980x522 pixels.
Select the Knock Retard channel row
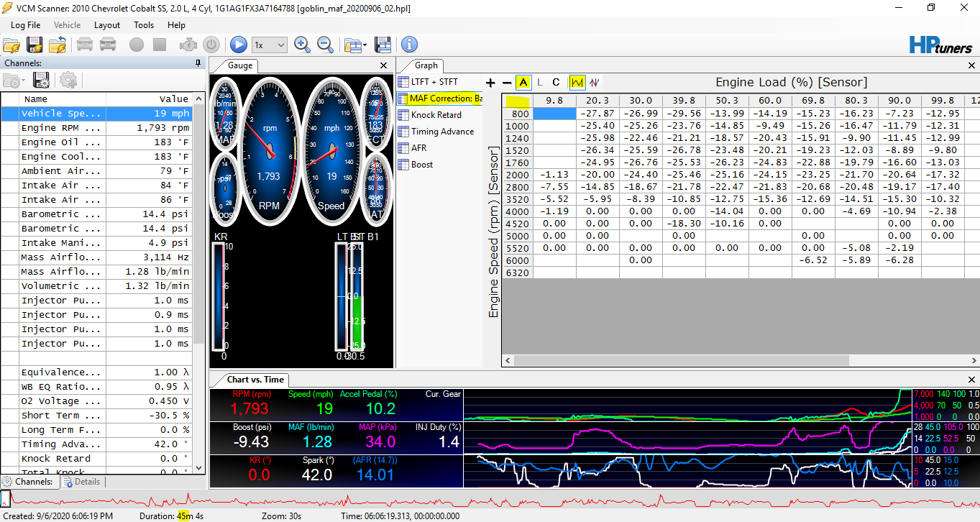tap(96, 459)
